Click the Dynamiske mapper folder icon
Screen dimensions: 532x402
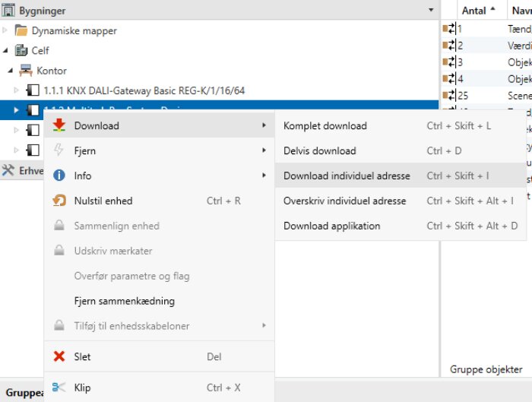(21, 31)
